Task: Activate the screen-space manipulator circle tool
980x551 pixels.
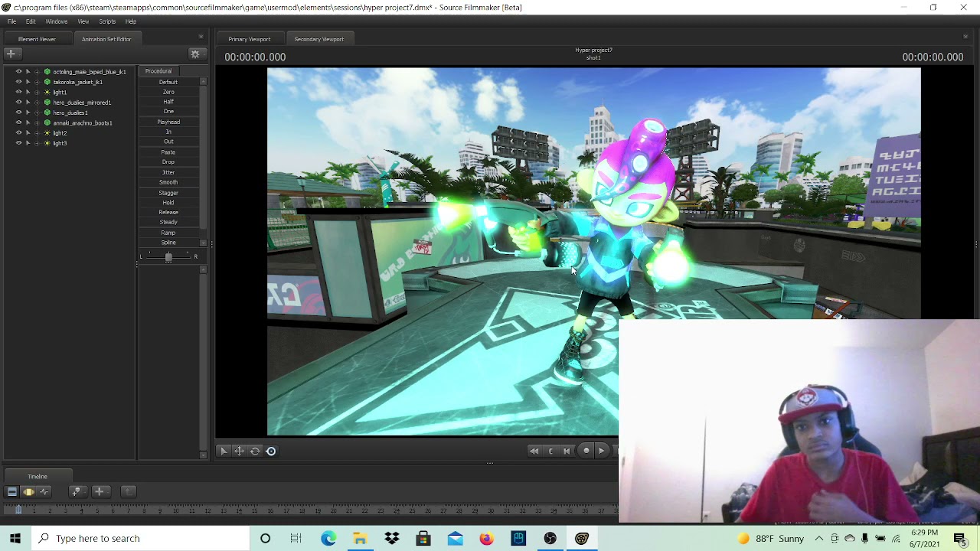Action: click(x=271, y=452)
